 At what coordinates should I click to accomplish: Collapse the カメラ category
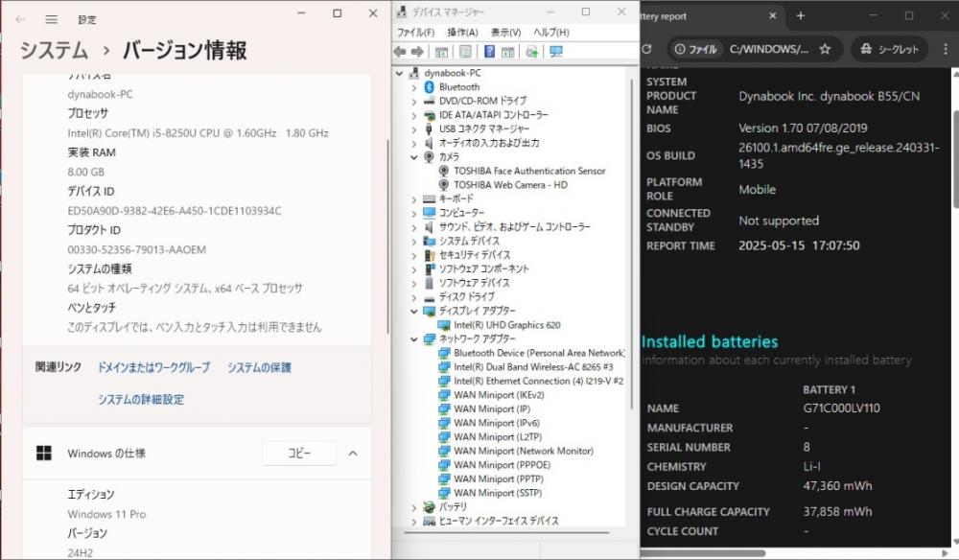click(x=414, y=157)
